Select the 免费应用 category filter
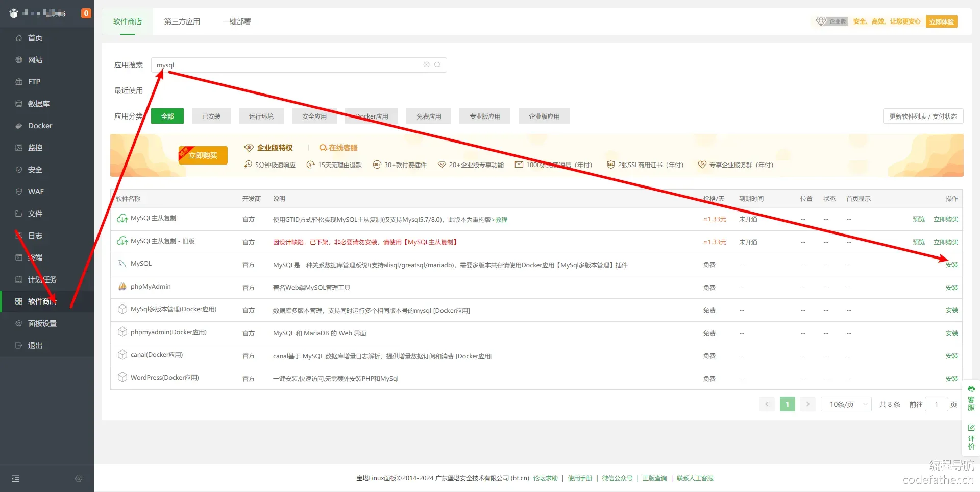 click(x=429, y=116)
